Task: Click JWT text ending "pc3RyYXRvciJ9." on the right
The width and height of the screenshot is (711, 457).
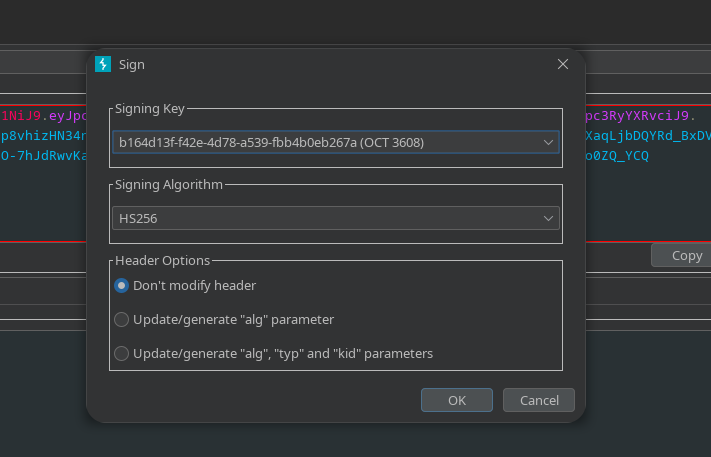Action: pyautogui.click(x=640, y=114)
